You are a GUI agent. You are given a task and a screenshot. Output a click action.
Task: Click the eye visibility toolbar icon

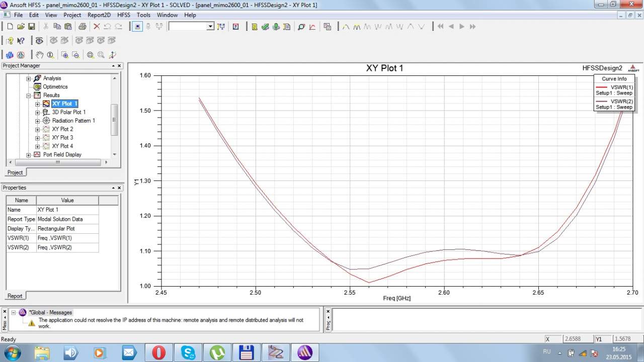[39, 41]
